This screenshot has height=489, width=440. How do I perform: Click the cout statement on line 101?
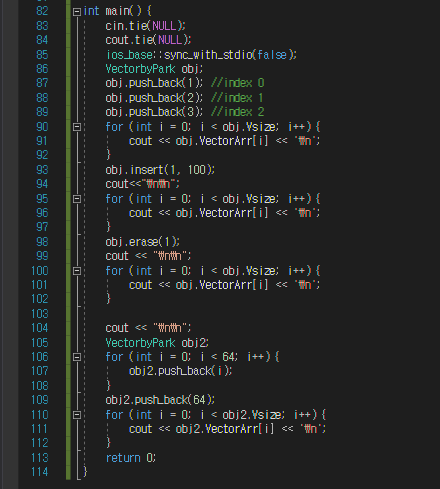click(x=225, y=285)
